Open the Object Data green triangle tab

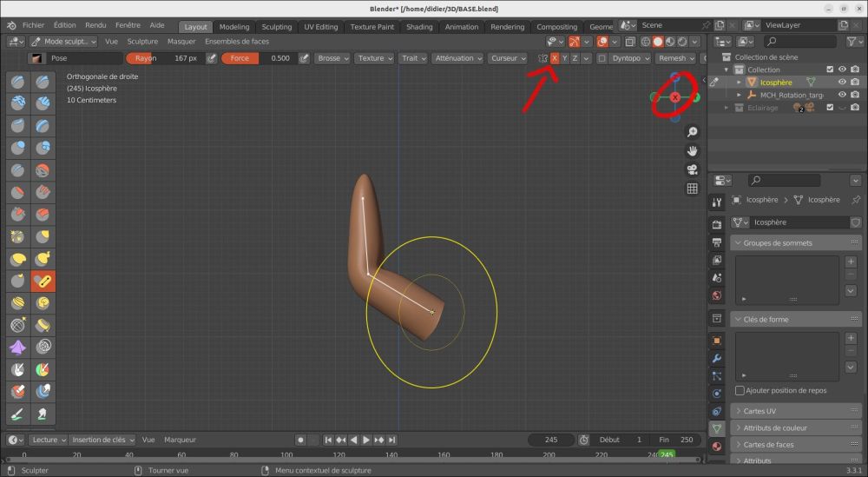pyautogui.click(x=717, y=428)
